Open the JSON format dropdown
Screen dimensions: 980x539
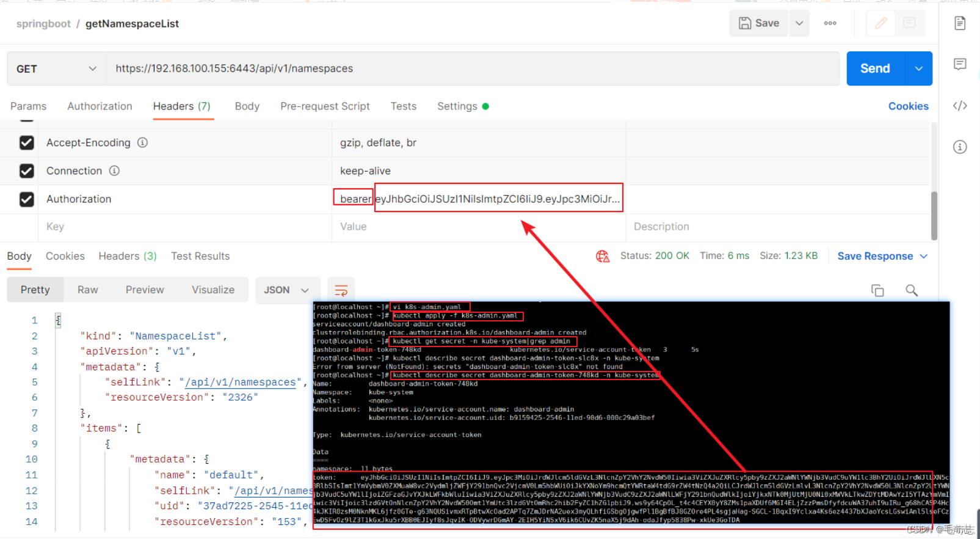click(x=286, y=290)
